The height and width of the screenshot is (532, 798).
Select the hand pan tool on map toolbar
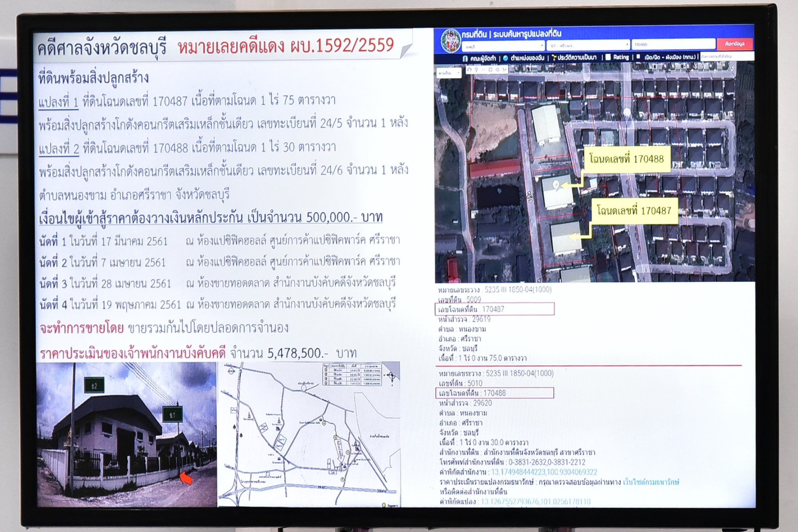coord(469,69)
